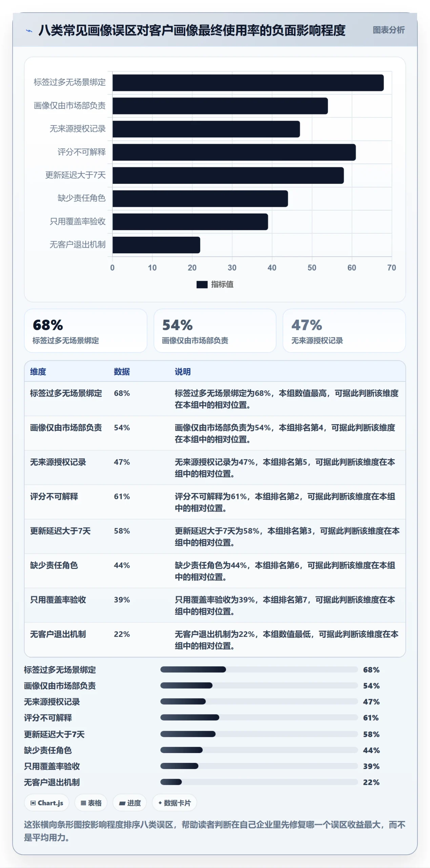This screenshot has width=430, height=868.
Task: Click the description saying 本组排名第4
Action: (x=285, y=433)
